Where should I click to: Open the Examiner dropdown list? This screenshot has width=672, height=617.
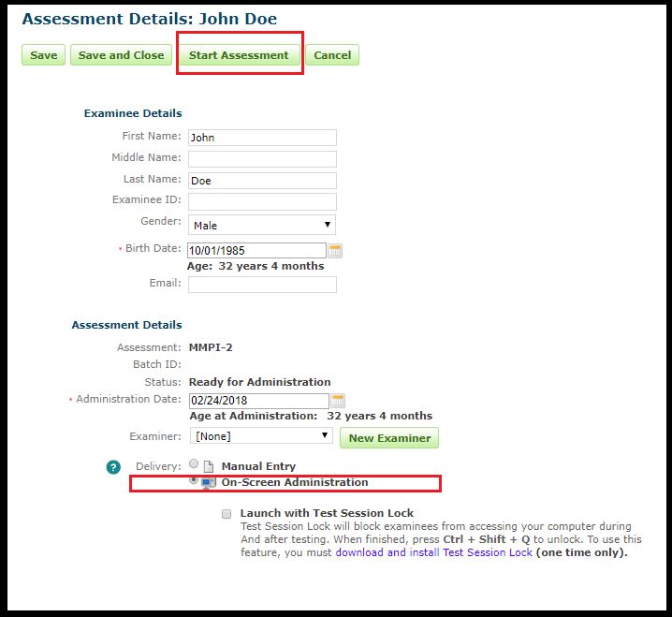tap(261, 436)
